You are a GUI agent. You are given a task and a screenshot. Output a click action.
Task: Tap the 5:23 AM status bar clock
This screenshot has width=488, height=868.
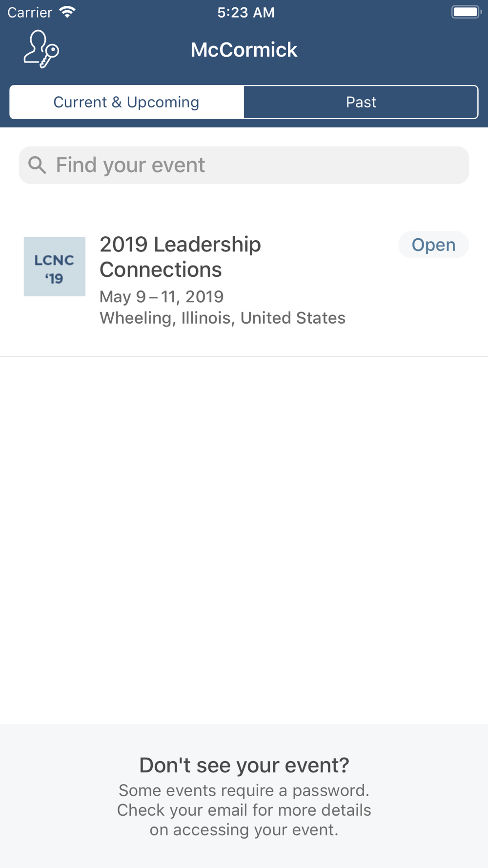coord(246,12)
